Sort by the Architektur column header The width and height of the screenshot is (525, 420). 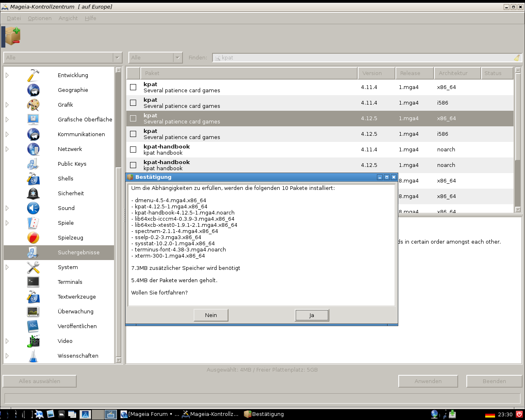pos(457,73)
